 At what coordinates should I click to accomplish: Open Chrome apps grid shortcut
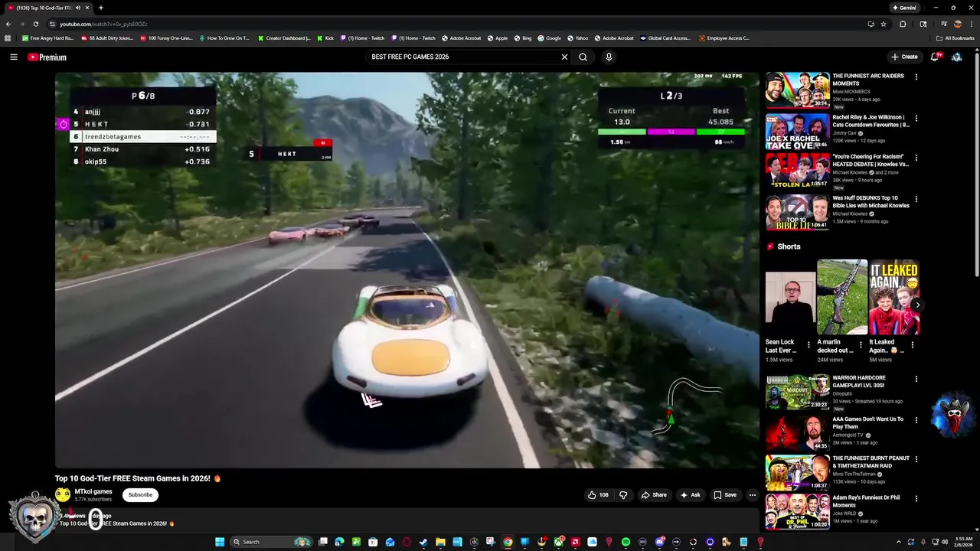[8, 37]
